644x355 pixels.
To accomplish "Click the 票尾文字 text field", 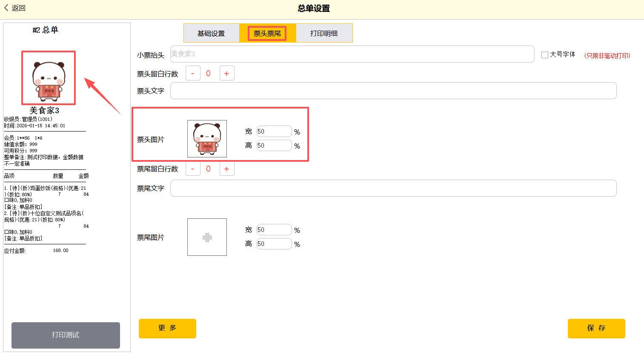I will click(393, 188).
